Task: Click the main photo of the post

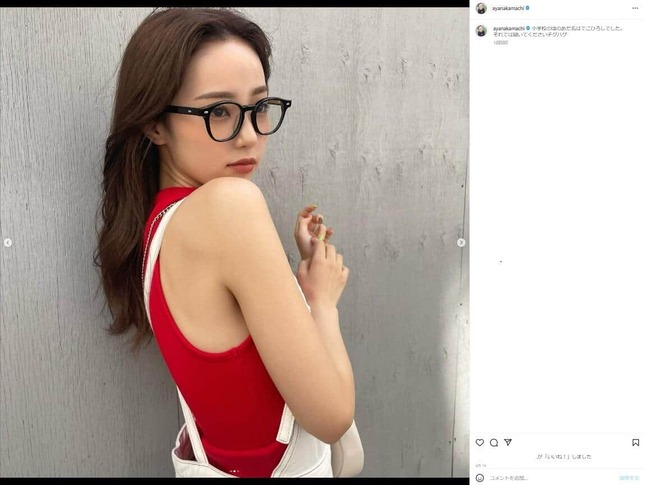Action: 234,243
